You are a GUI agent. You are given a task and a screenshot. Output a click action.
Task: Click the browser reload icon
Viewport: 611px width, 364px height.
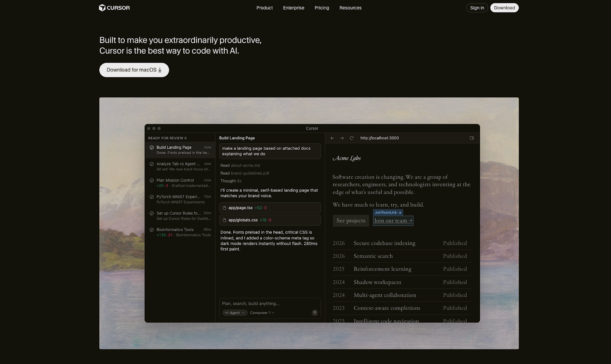(x=352, y=138)
